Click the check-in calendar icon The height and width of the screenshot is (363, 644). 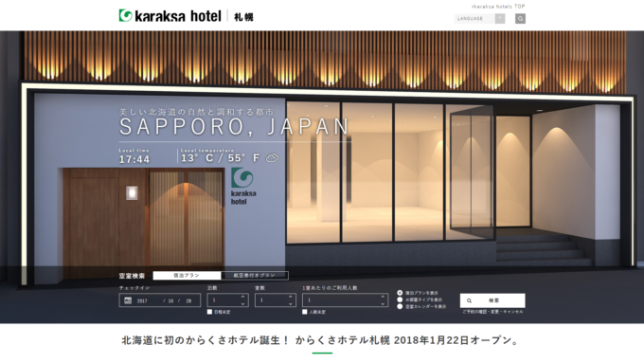(128, 300)
